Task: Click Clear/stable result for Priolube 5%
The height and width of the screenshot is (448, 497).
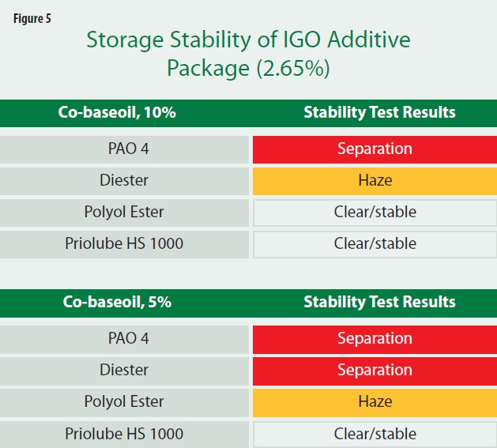Action: click(375, 435)
